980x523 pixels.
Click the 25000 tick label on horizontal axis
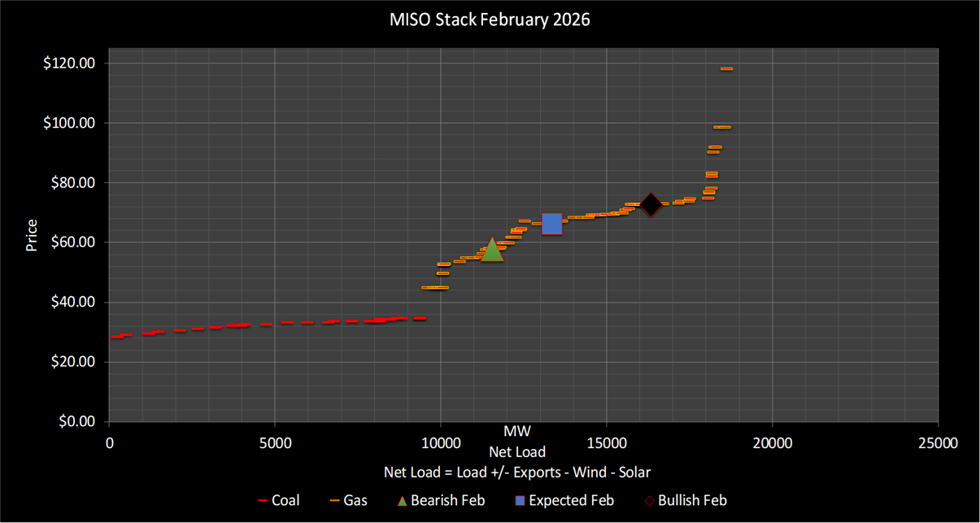[x=938, y=443]
